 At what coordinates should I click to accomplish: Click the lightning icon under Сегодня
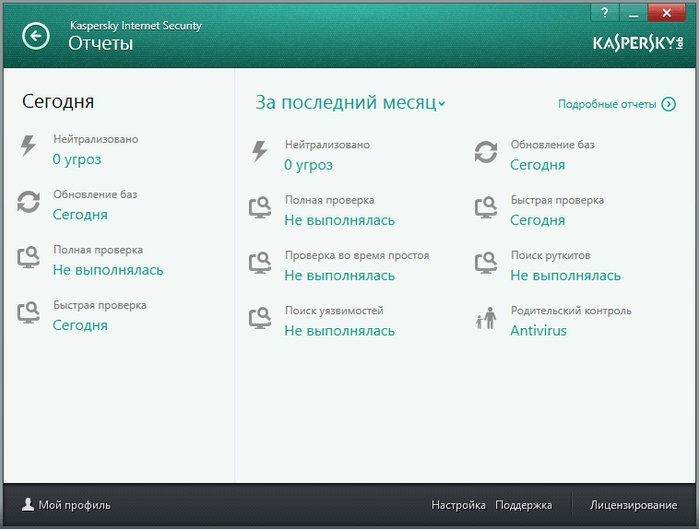coord(29,145)
